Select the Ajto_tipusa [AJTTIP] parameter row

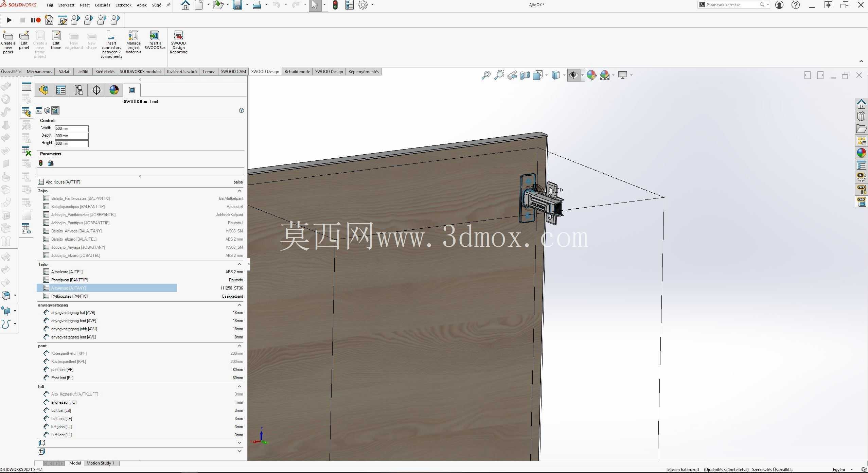140,182
